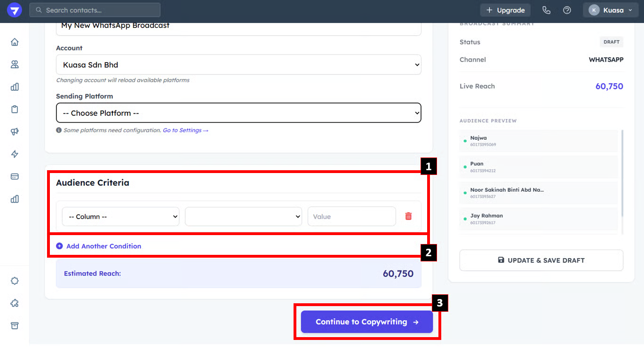Click the phone icon in top bar
Screen dimensions: 644x347
546,10
